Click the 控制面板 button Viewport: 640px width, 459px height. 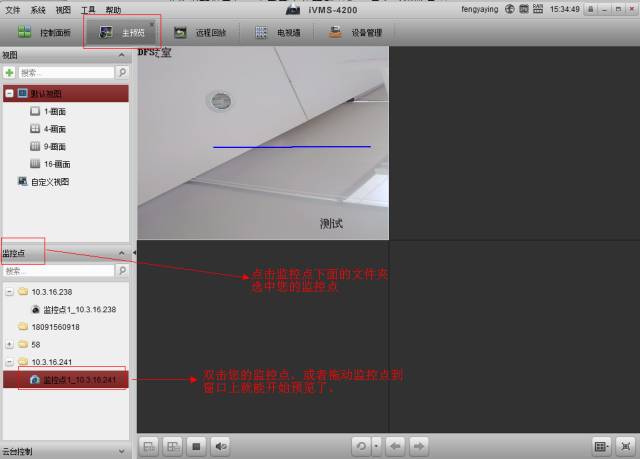45,33
